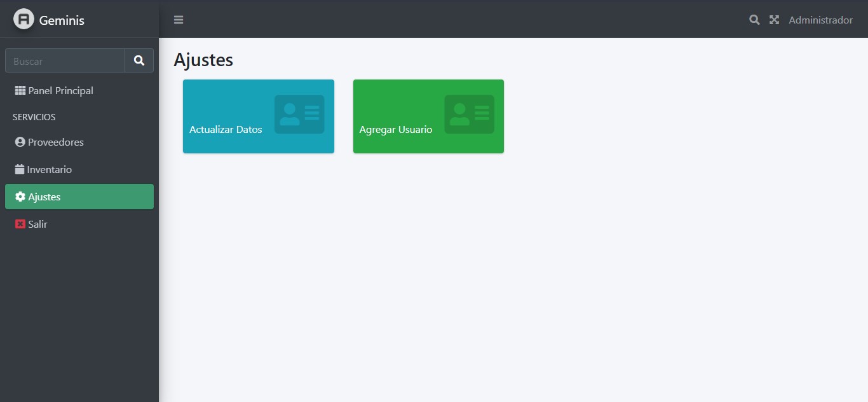Navigate to the Inventario label
Viewport: 868px width, 402px height.
tap(50, 170)
